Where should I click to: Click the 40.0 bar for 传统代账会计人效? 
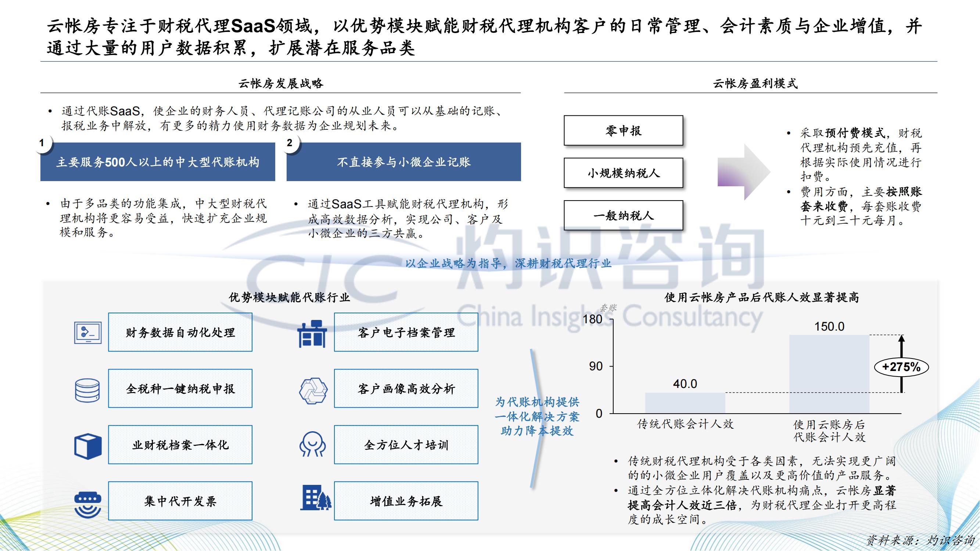[685, 403]
